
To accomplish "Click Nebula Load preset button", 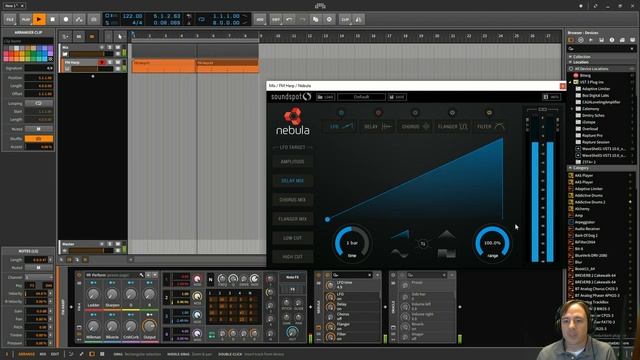I will (325, 97).
